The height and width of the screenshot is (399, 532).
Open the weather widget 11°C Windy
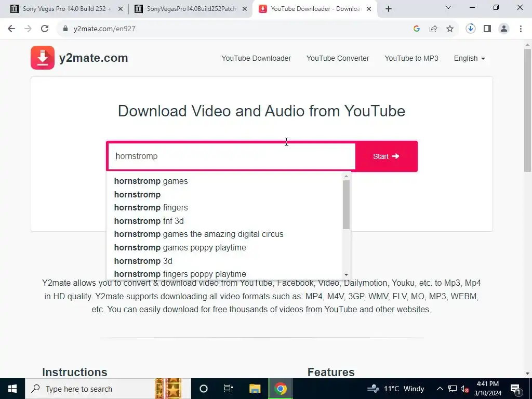pyautogui.click(x=395, y=389)
